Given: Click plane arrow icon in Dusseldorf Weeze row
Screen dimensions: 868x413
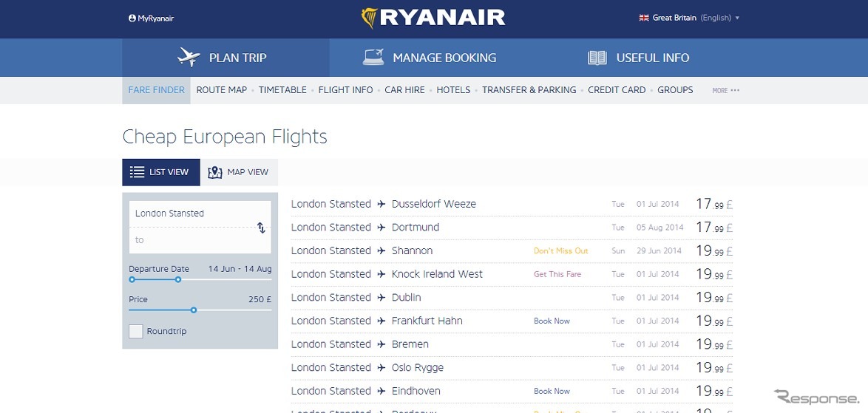Looking at the screenshot, I should click(x=382, y=204).
